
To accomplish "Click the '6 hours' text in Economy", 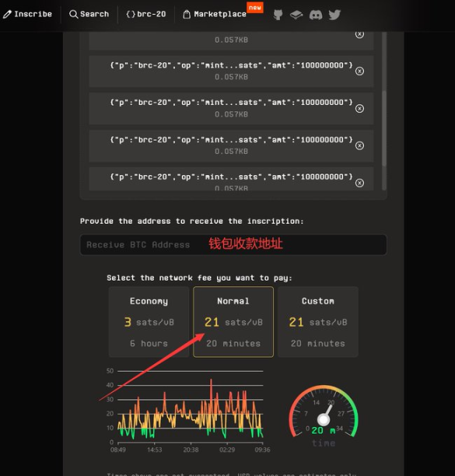I will (149, 343).
